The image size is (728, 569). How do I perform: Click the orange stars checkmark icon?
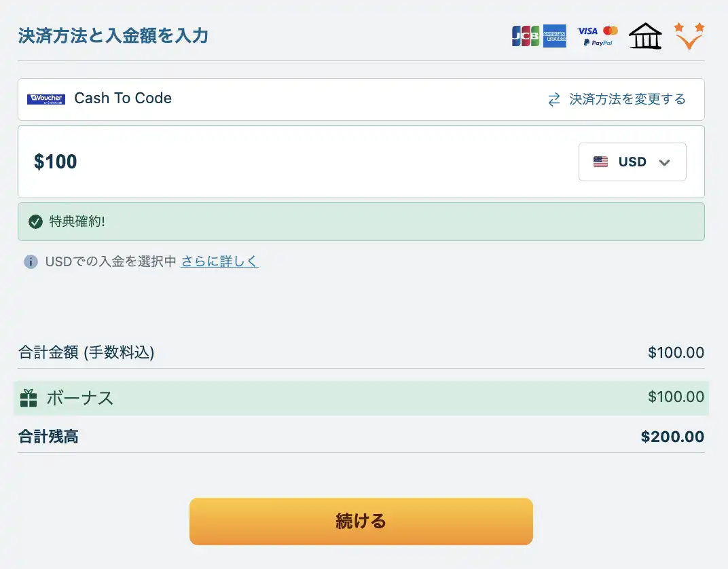pos(689,37)
